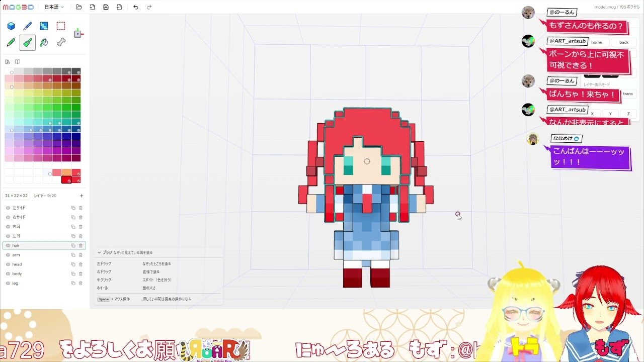
Task: Click the axis gizmo cube icon
Action: [78, 34]
